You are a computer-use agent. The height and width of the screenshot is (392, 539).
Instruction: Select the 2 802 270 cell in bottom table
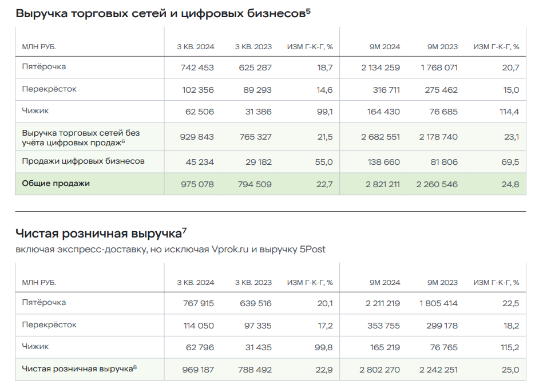point(380,370)
